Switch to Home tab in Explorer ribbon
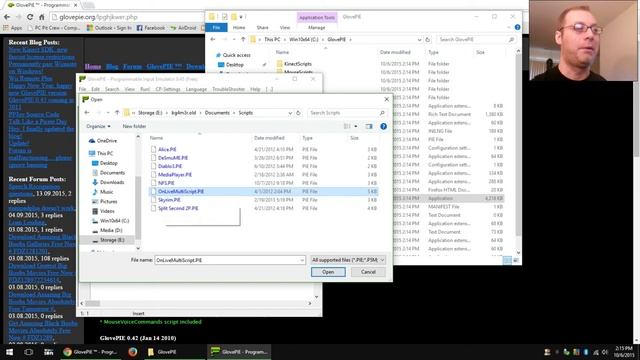The height and width of the screenshot is (360, 640). click(x=239, y=27)
